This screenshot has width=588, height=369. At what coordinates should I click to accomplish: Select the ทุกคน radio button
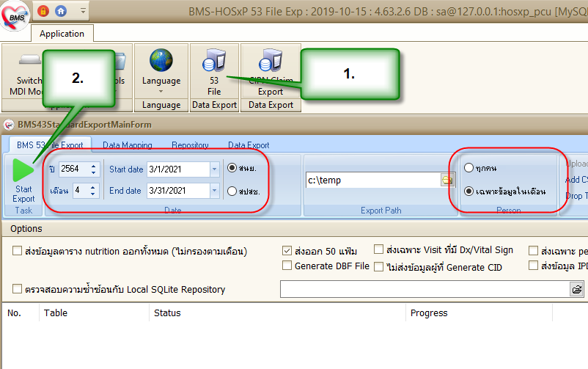468,168
